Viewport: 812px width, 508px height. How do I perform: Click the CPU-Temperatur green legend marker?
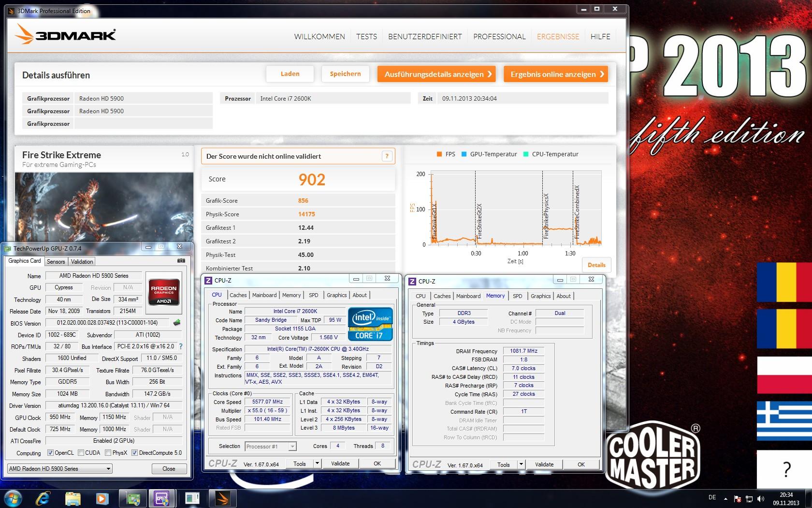[x=526, y=154]
